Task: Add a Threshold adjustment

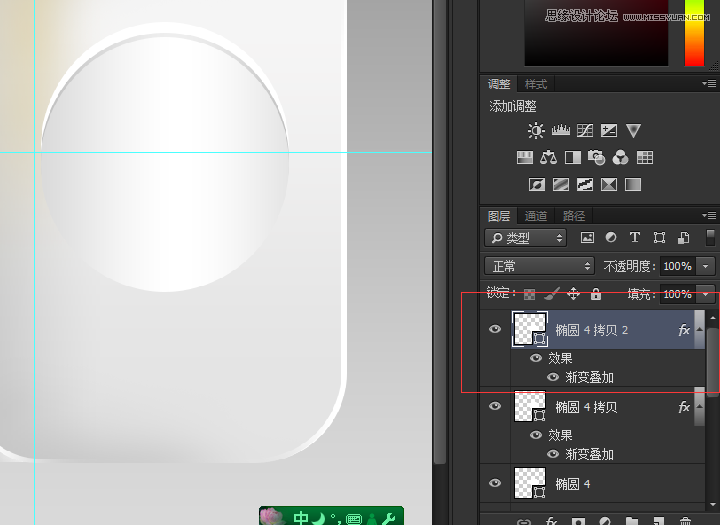Action: tap(585, 185)
